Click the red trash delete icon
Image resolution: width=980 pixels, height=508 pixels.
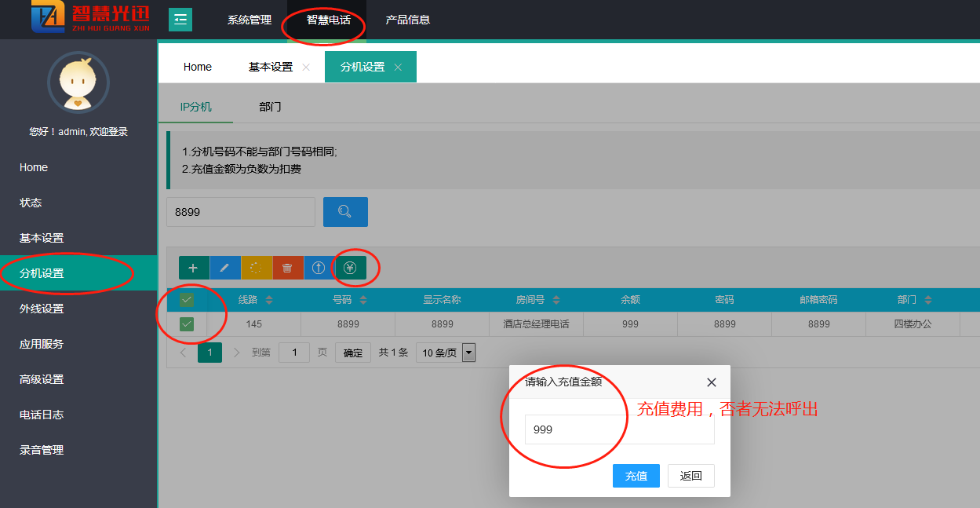click(287, 268)
